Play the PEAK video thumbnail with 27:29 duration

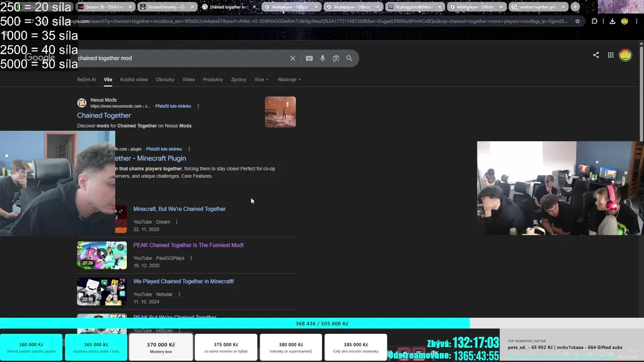[102, 255]
